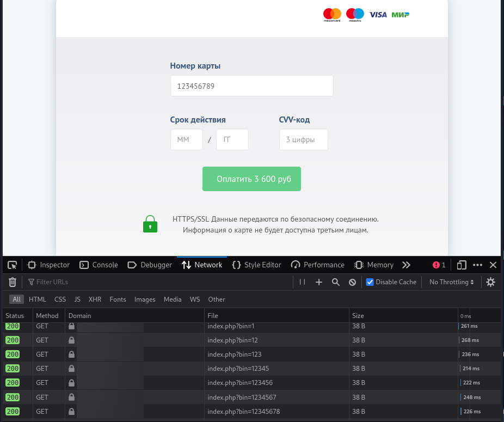The width and height of the screenshot is (504, 422).
Task: Click the Оплатить 3 600 руб button
Action: 251,179
